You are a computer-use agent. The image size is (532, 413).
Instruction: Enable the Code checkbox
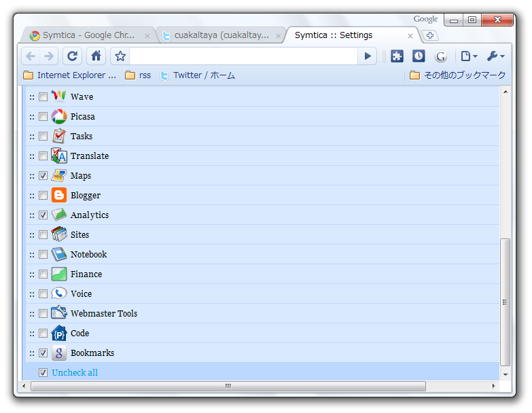coord(43,334)
